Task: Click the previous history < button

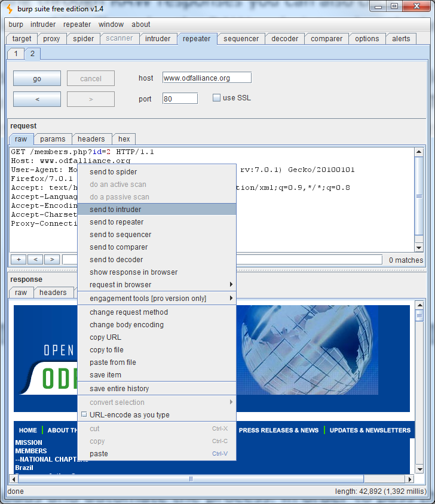Action: click(x=37, y=99)
